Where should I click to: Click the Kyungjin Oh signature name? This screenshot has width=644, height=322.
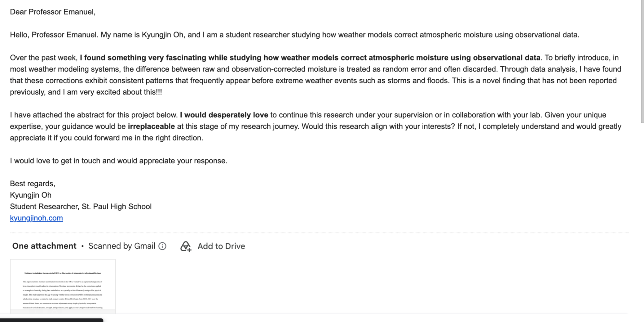pyautogui.click(x=31, y=195)
